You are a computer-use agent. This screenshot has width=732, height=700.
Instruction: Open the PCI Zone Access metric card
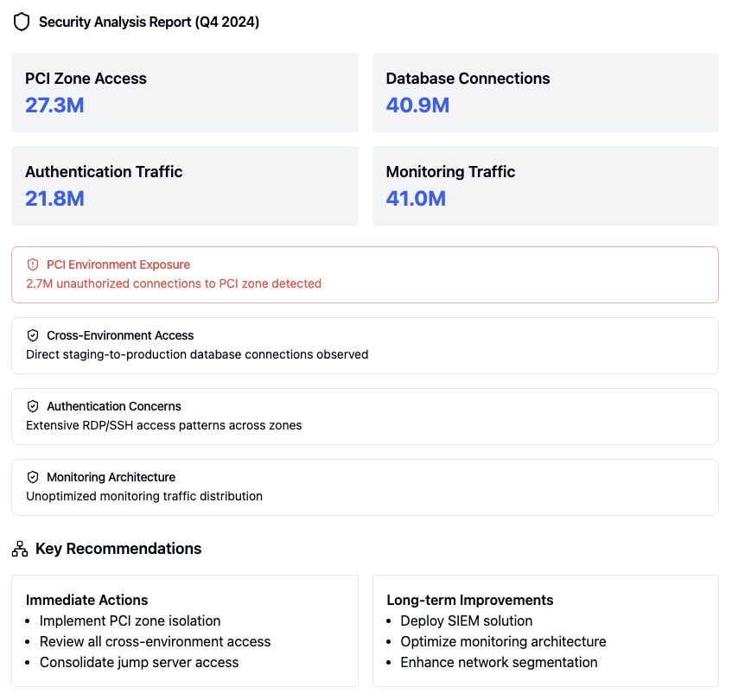click(184, 92)
